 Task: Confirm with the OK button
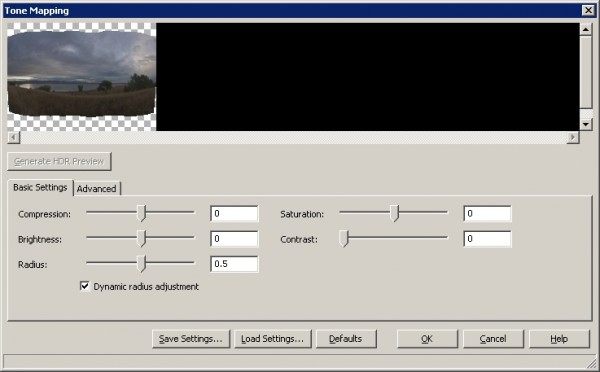coord(427,339)
